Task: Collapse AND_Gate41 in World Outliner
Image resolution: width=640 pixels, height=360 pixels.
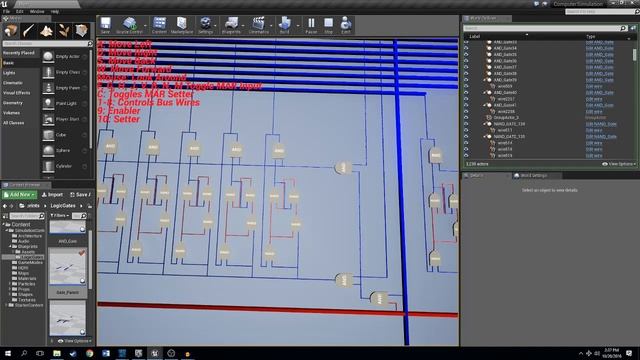Action: coord(484,105)
